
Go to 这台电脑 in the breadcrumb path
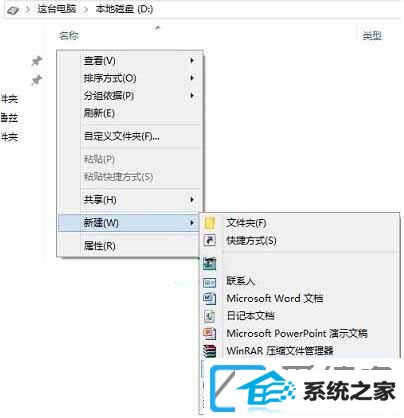(56, 9)
